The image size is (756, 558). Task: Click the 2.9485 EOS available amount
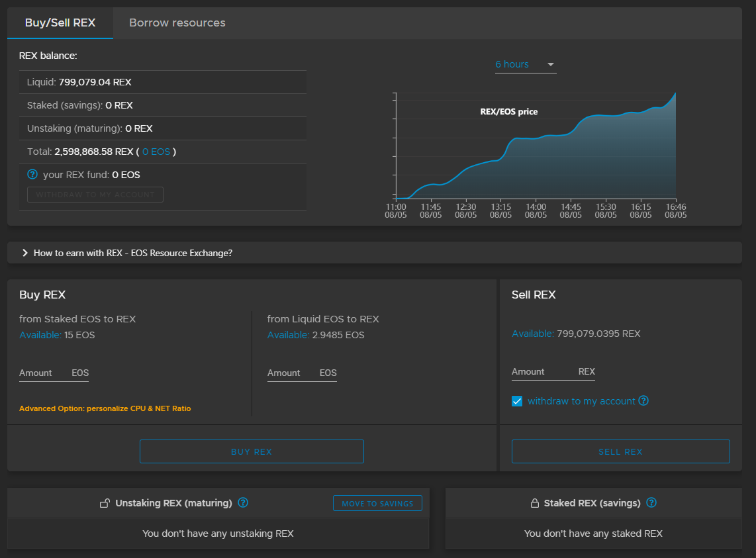tap(338, 335)
